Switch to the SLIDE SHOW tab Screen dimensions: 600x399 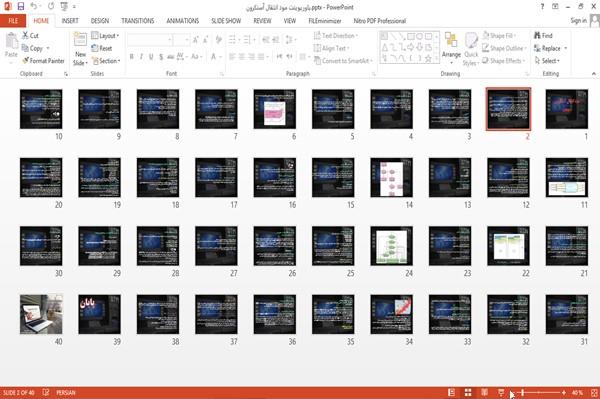pos(226,21)
